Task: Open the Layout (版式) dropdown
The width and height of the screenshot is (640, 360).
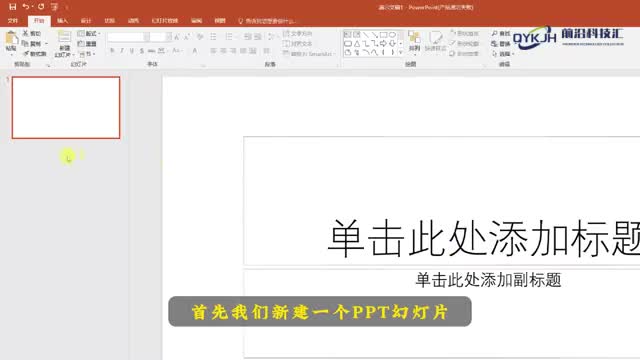Action: coord(89,33)
